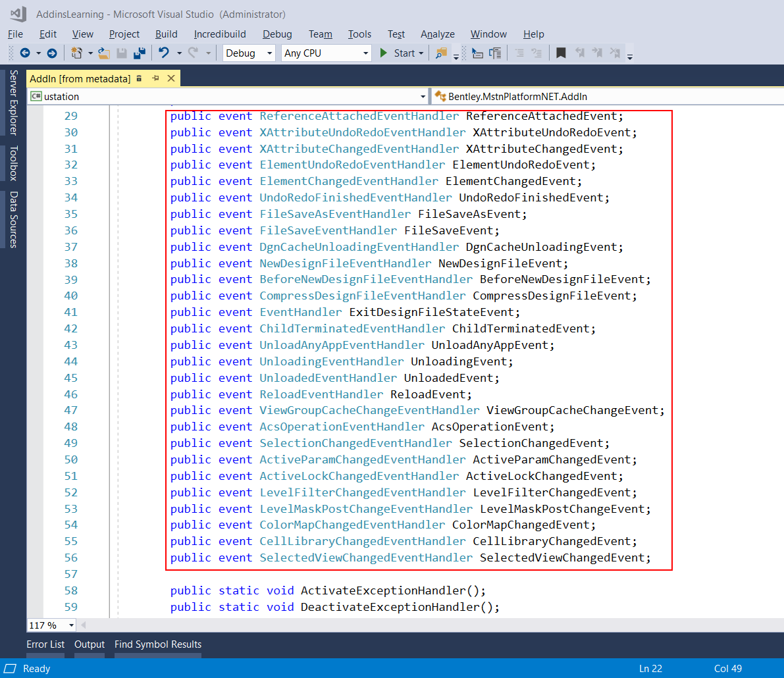Open the Undo history dropdown arrow
The image size is (784, 678).
click(179, 53)
